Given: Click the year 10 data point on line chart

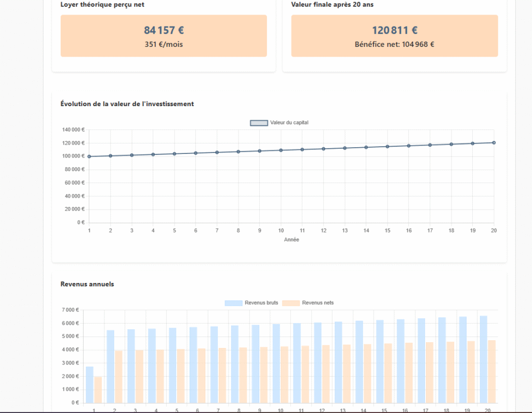Looking at the screenshot, I should (x=281, y=150).
